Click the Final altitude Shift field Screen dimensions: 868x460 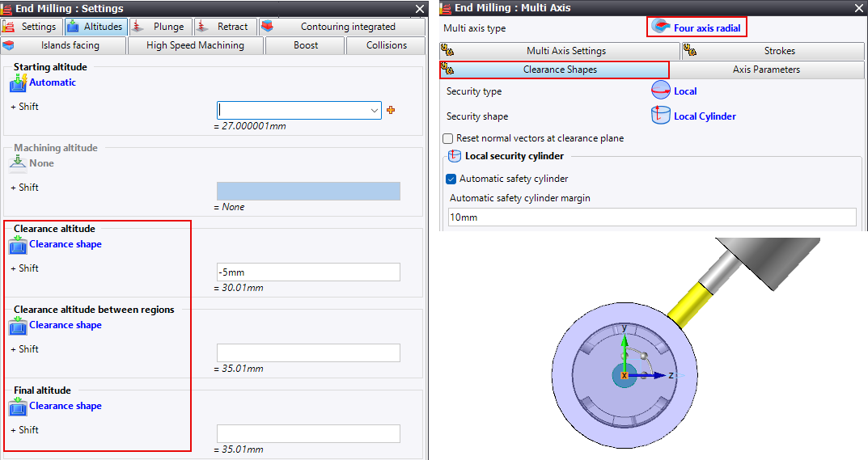[x=308, y=433]
